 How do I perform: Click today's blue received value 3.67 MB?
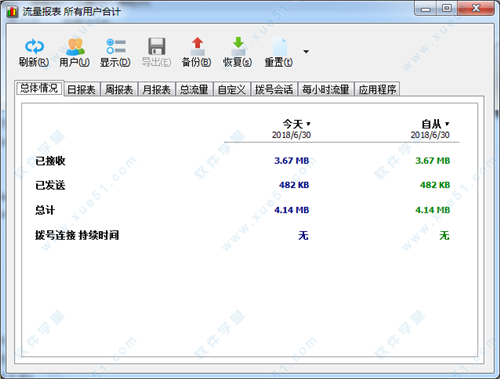[x=292, y=161]
